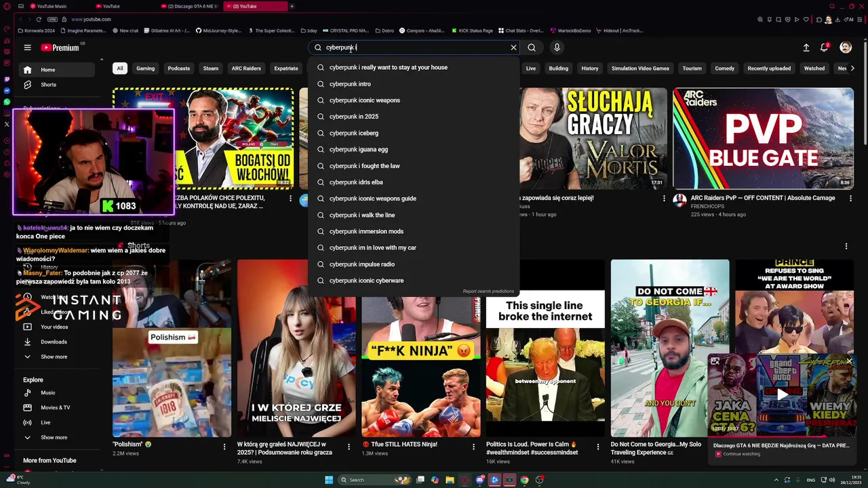
Task: Show hidden system tray icons
Action: click(x=776, y=480)
